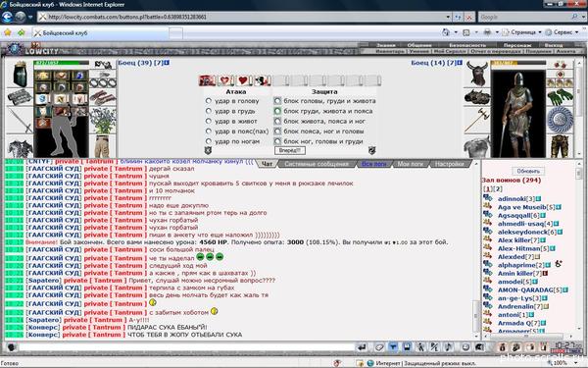Image resolution: width=588 pixels, height=368 pixels.
Task: Click the 'Бойцовский клуб' browser tab
Action: (101, 33)
